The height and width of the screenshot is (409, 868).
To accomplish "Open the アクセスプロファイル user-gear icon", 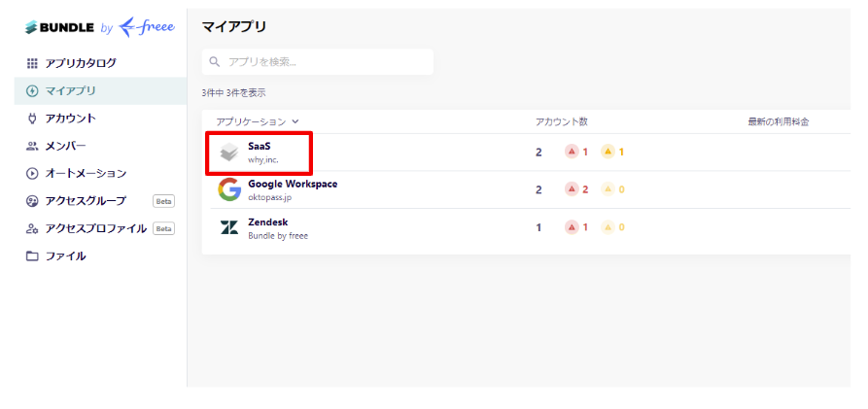I will [32, 228].
